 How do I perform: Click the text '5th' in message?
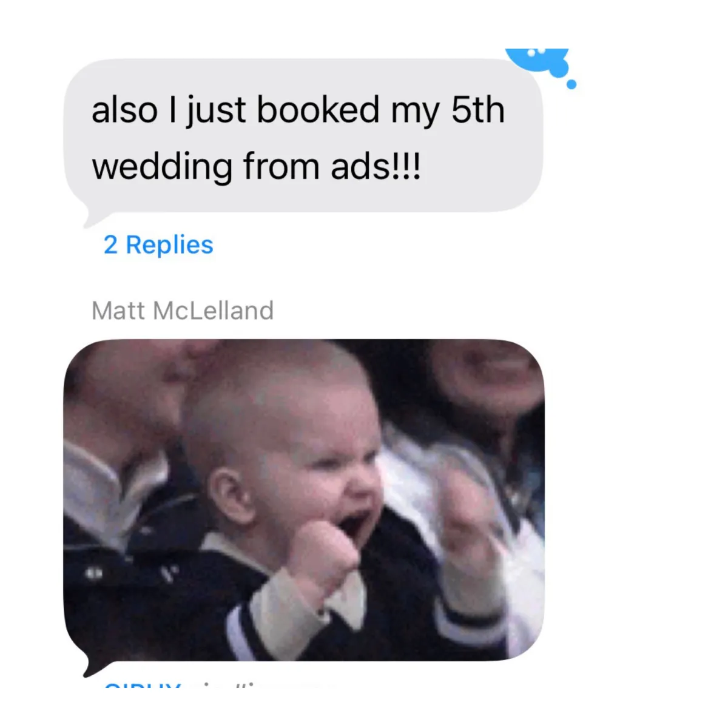point(478,110)
